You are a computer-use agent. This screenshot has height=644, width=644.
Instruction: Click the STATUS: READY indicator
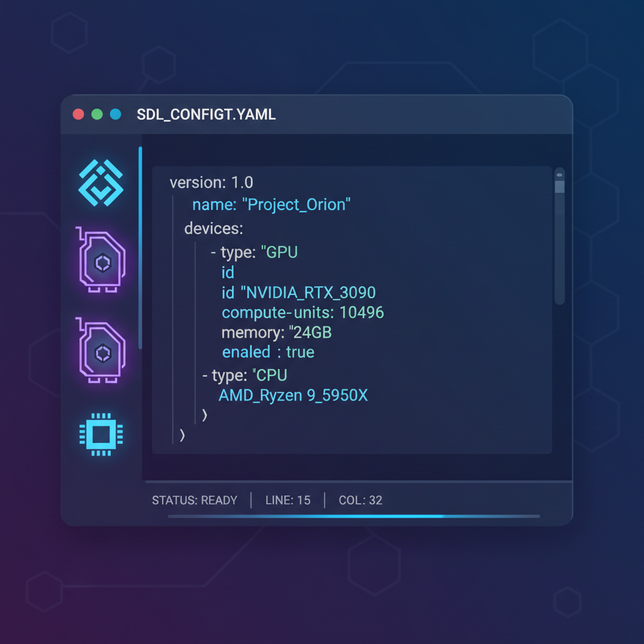tap(194, 501)
